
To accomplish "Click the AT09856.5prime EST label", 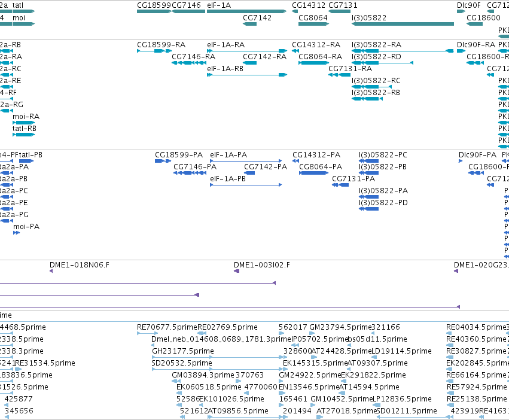I will pos(238,411).
